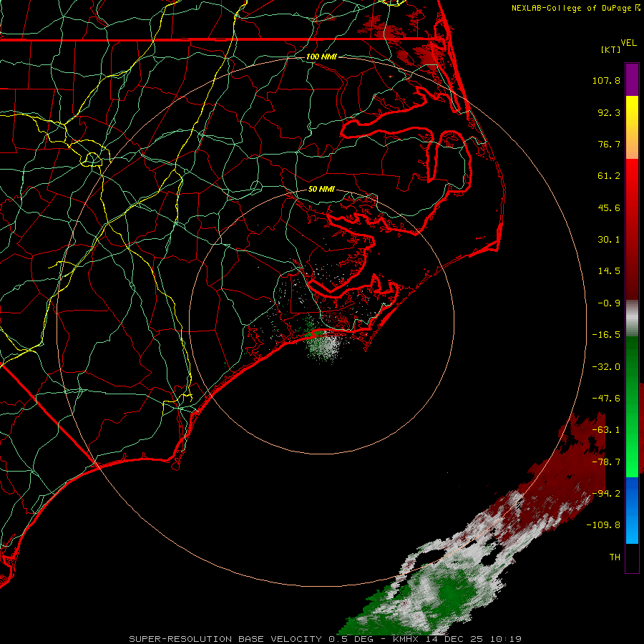Screen dimensions: 644x644
Task: Click the -109.8 legend value
Action: (604, 525)
